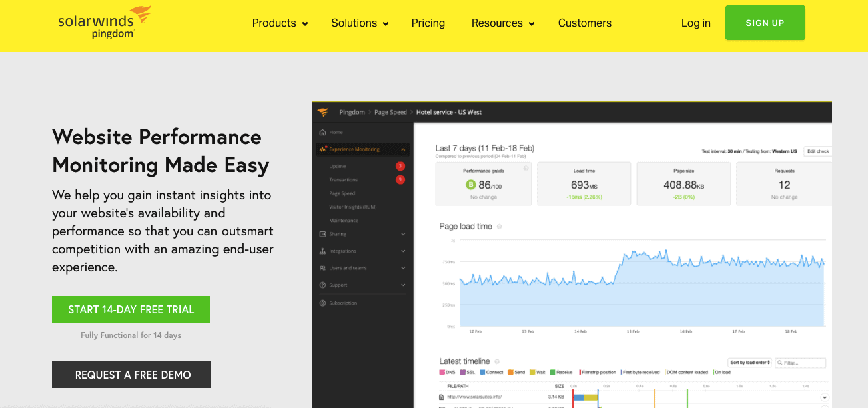Screen dimensions: 868x408
Task: Click the DOM content loaded legend label
Action: pos(689,372)
